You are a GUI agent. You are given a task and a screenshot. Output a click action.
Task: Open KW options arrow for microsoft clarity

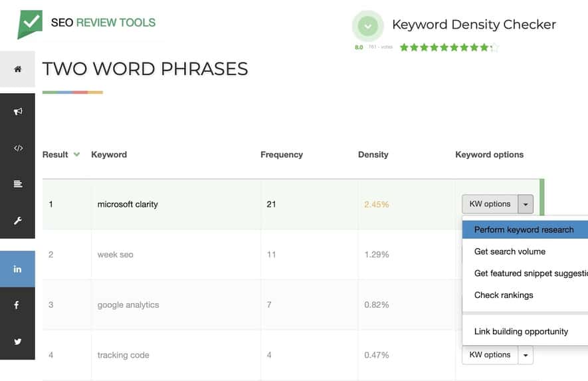tap(526, 204)
